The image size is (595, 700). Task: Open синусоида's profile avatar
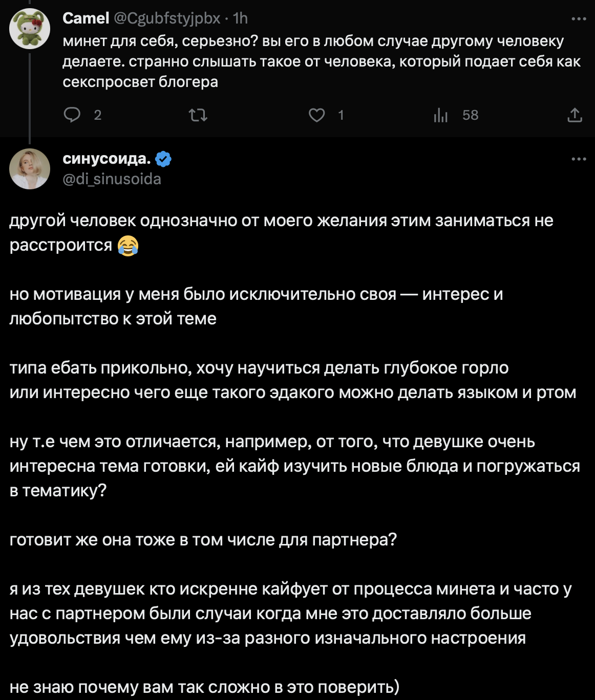[x=30, y=169]
